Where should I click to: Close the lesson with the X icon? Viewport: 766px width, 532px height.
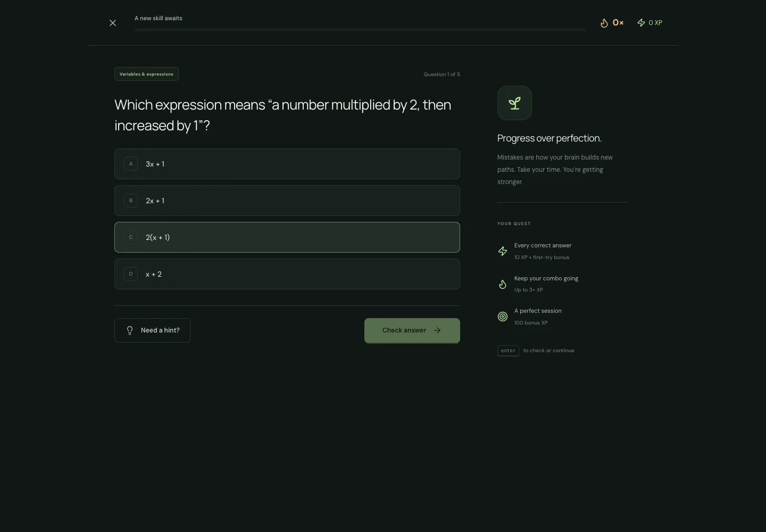(x=113, y=23)
